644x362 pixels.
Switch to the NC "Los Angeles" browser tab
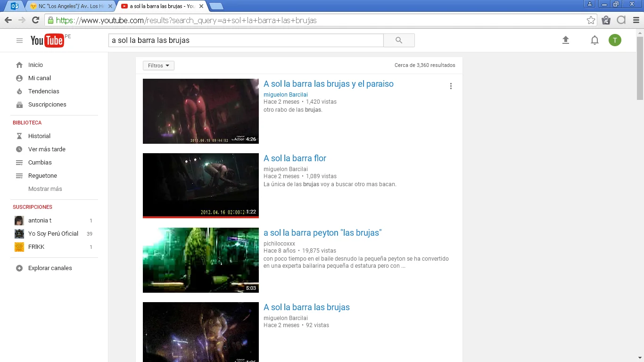[x=71, y=6]
